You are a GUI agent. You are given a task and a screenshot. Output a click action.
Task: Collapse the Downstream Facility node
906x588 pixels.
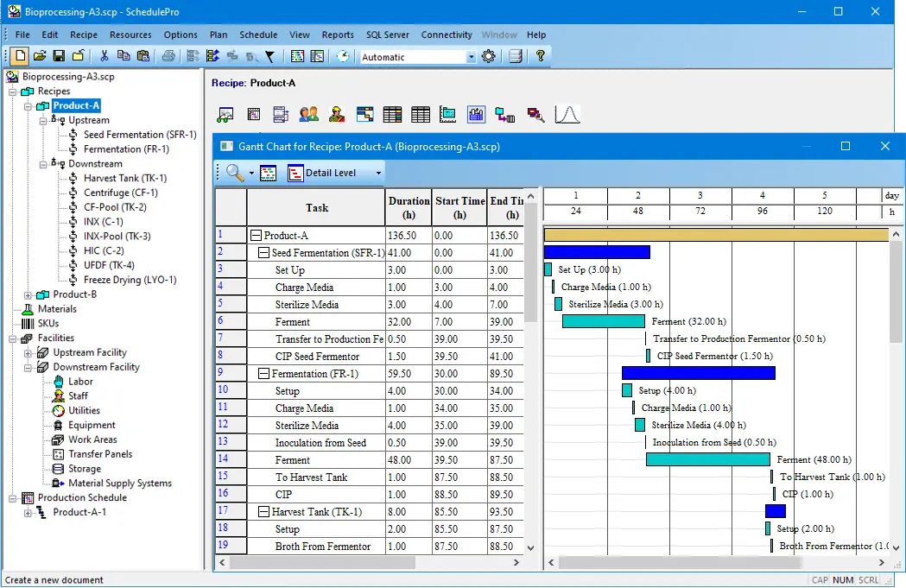coord(28,367)
